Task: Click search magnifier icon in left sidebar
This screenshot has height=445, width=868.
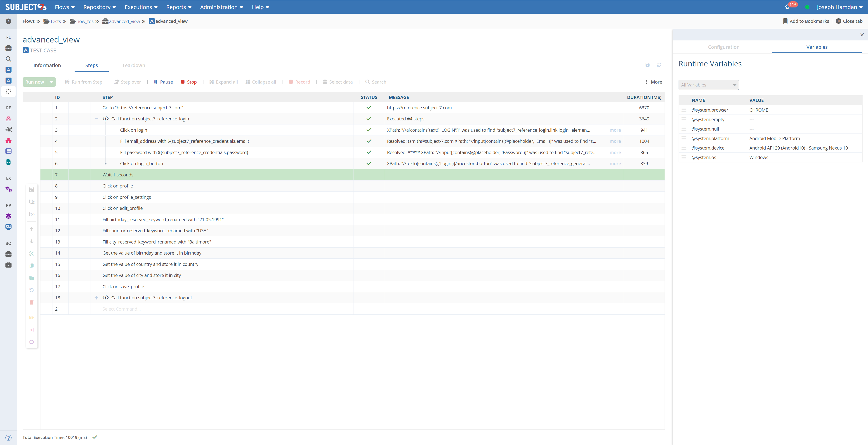Action: point(8,59)
